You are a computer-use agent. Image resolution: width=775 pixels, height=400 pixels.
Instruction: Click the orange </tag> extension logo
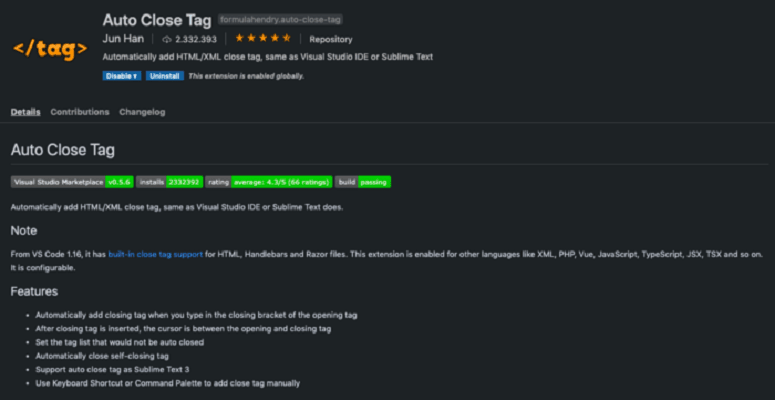click(x=50, y=49)
